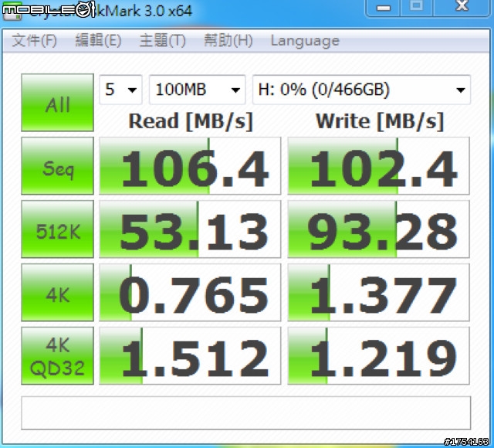Image resolution: width=494 pixels, height=448 pixels.
Task: Open the 編輯(E) menu
Action: (98, 41)
